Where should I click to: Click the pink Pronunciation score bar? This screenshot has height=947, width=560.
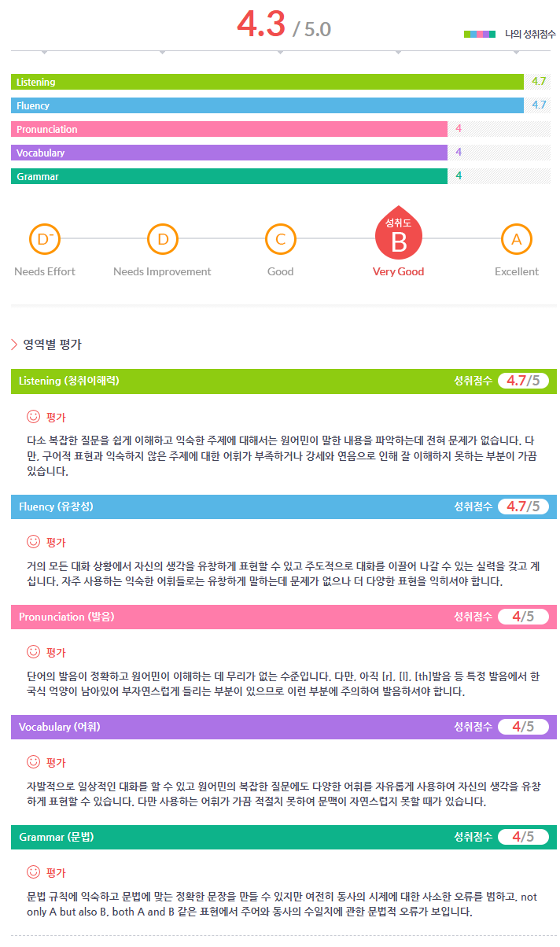[x=230, y=129]
